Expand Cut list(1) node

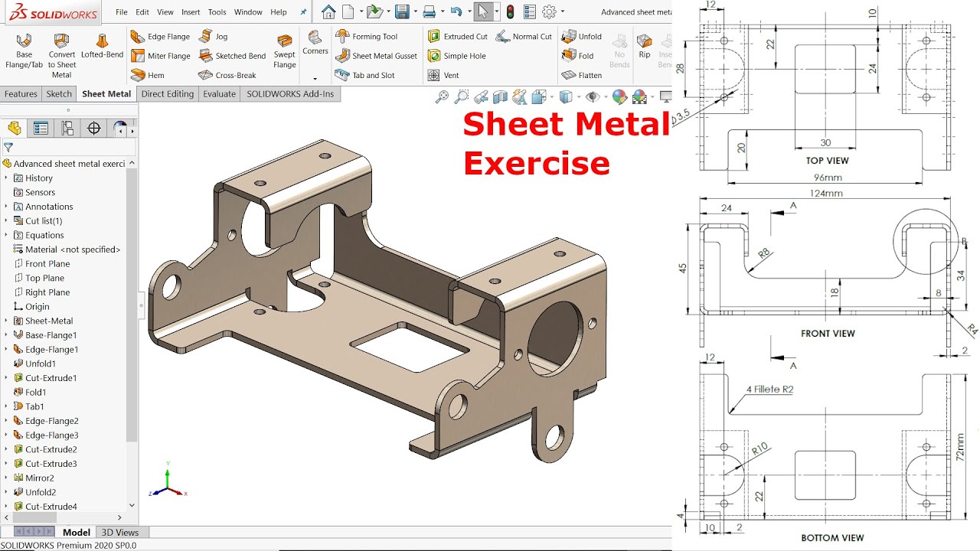tap(6, 220)
